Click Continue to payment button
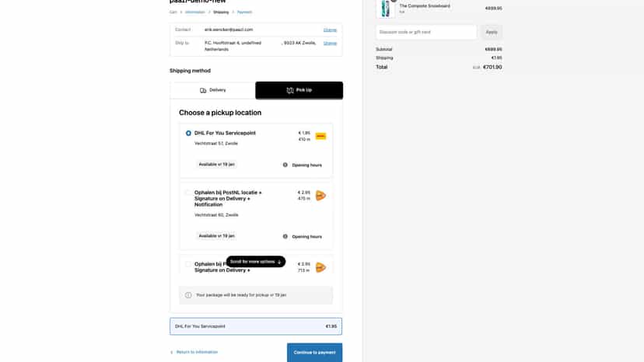This screenshot has width=644, height=362. pyautogui.click(x=314, y=353)
